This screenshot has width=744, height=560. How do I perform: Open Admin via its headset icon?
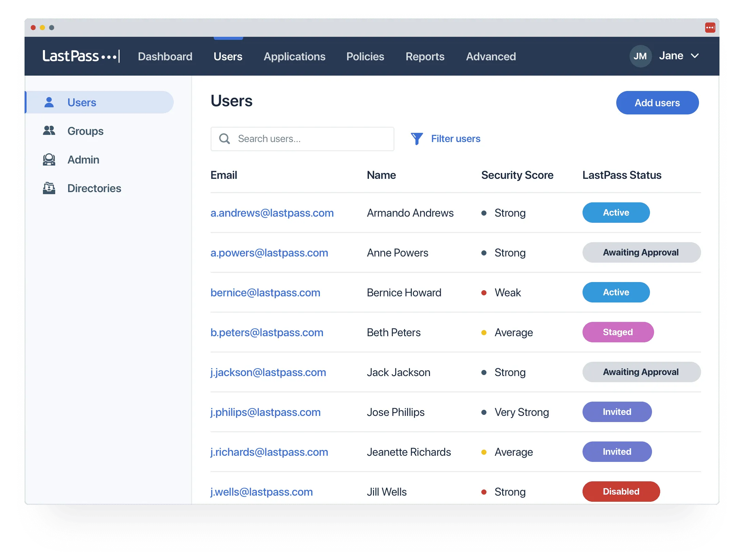pos(49,159)
